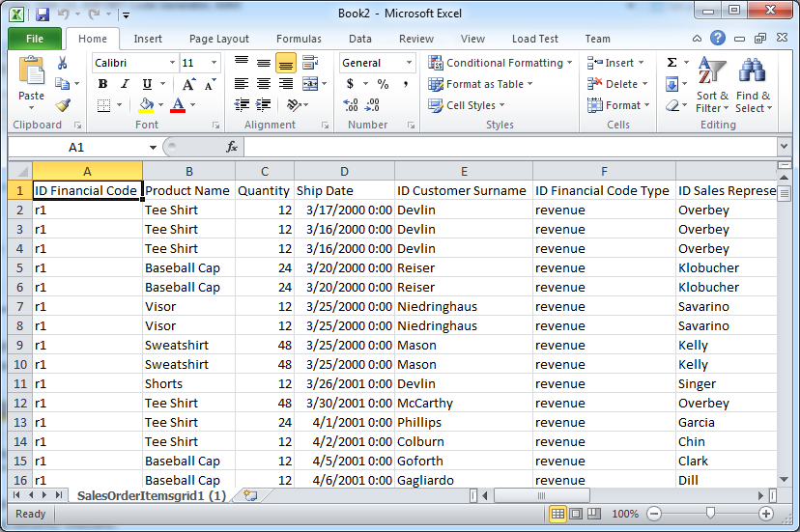Toggle Align Text Right
Viewport: 800px width, 532px height.
click(286, 84)
